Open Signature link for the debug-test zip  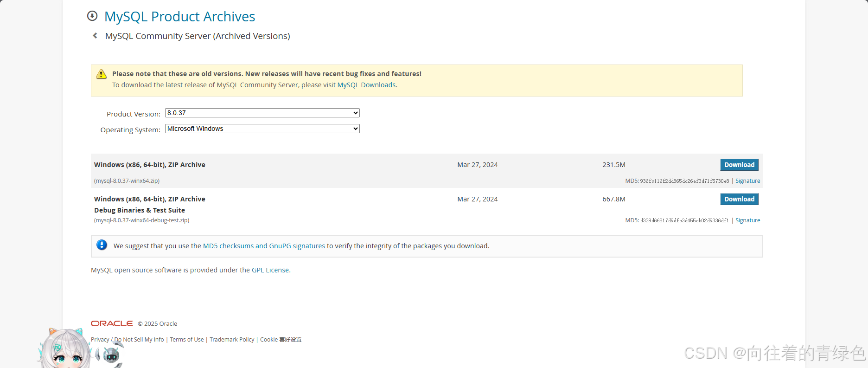[747, 220]
